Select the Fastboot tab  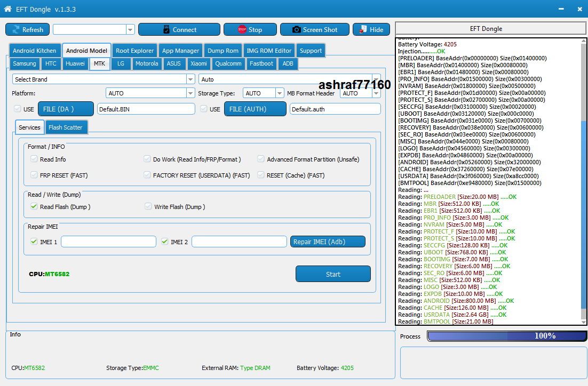[x=261, y=63]
